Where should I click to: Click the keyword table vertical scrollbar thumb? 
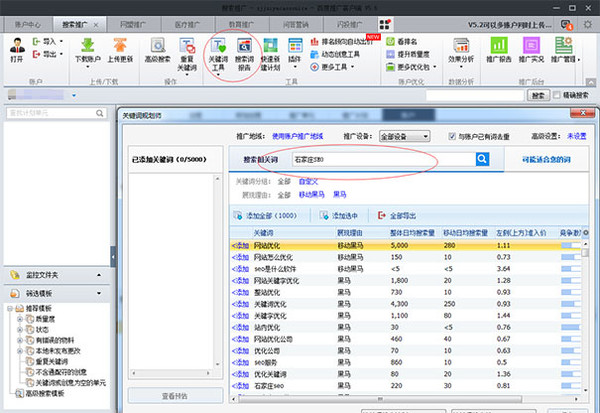(585, 253)
